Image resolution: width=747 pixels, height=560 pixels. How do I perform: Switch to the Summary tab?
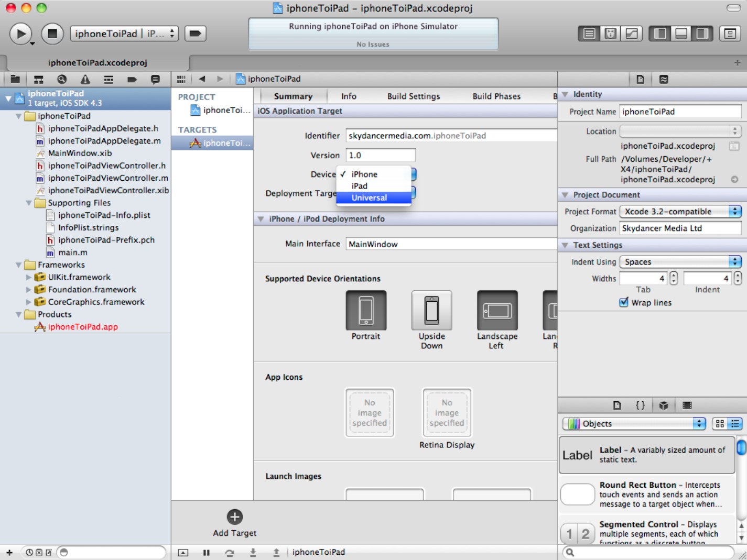pos(293,96)
